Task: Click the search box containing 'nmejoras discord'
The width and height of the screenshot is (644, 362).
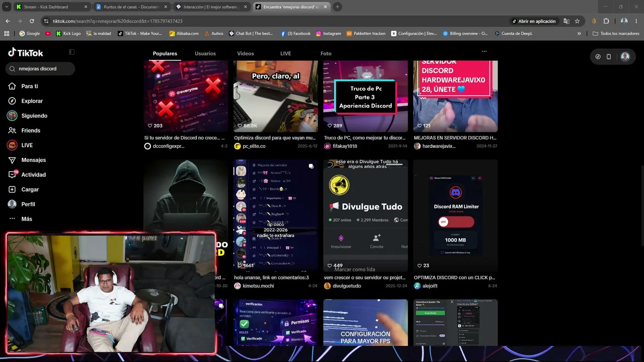Action: coord(40,68)
